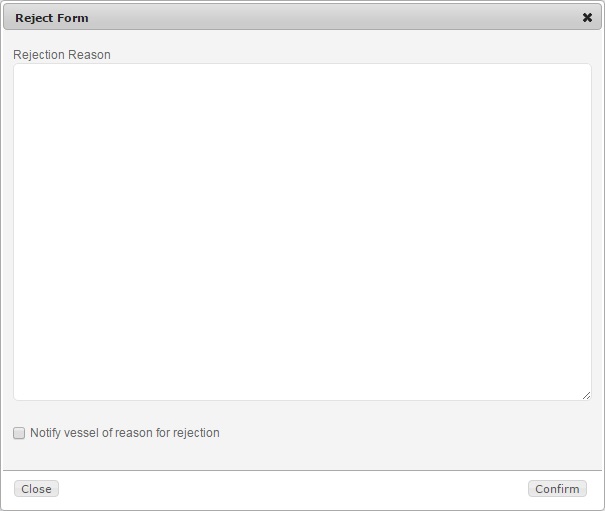Click the text area resize grip
This screenshot has width=605, height=511.
(586, 395)
